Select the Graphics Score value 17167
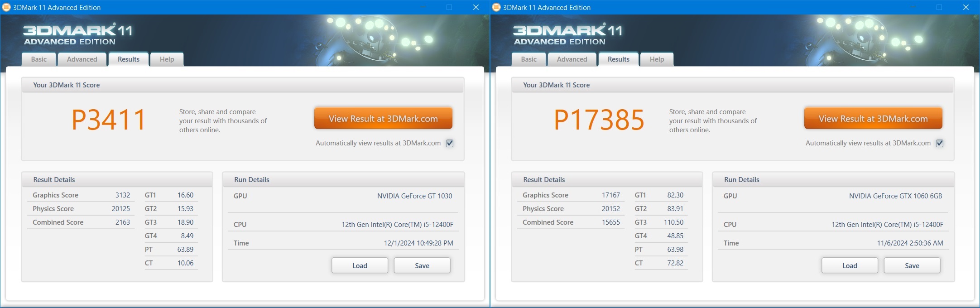Image resolution: width=980 pixels, height=308 pixels. [611, 195]
